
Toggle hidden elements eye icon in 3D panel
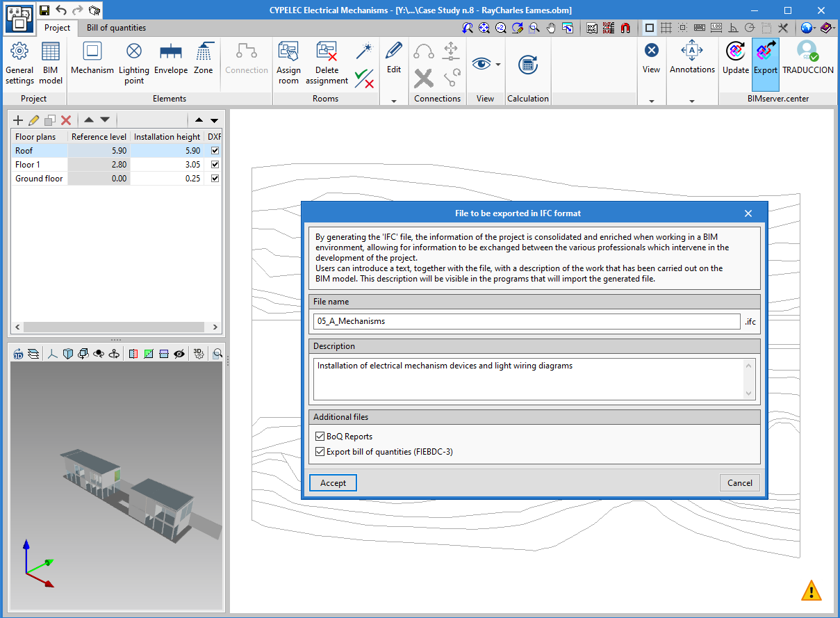tap(179, 354)
